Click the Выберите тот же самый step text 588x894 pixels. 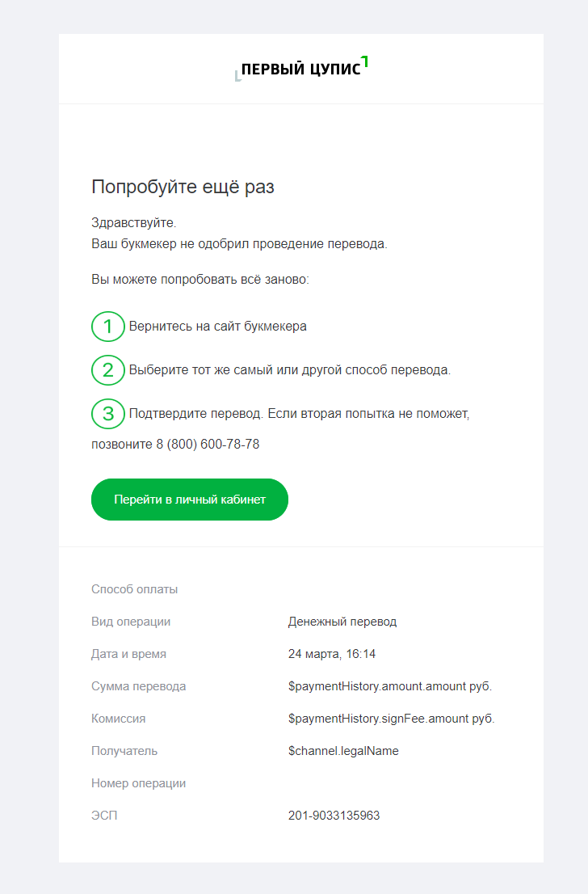click(x=289, y=370)
